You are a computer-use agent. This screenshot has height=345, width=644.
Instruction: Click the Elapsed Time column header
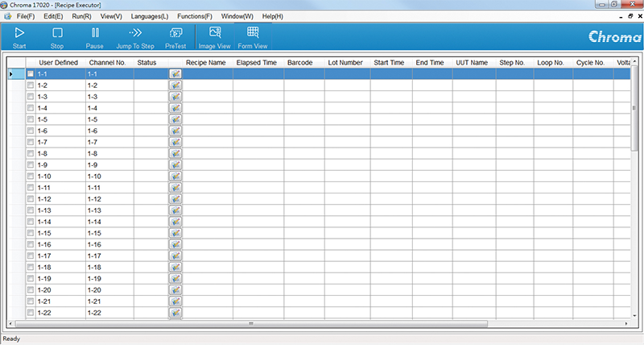pyautogui.click(x=257, y=62)
